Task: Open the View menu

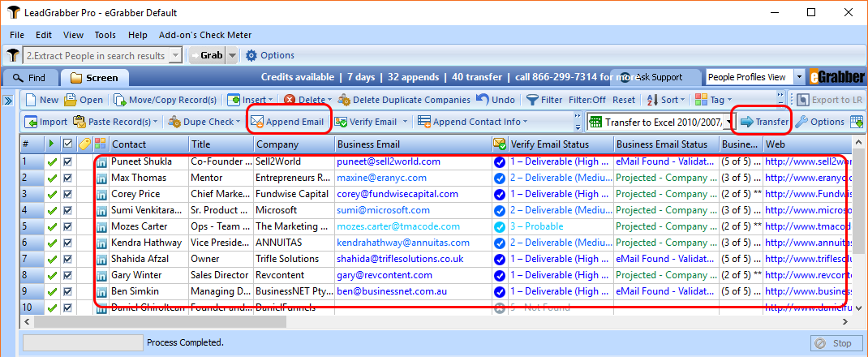Action: [73, 35]
